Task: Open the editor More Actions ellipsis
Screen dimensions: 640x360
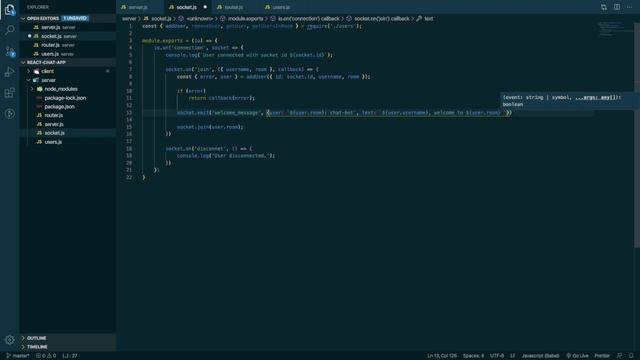Action: point(630,7)
